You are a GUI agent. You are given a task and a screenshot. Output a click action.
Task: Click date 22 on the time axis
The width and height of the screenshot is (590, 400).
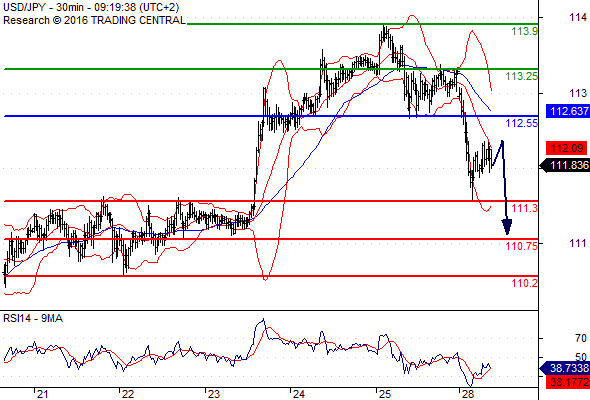point(128,394)
